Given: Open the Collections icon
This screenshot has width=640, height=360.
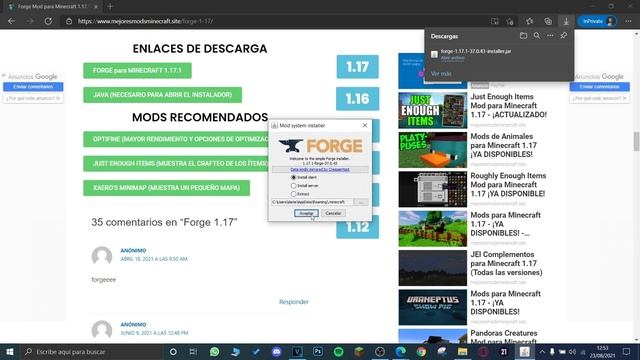Looking at the screenshot, I should tap(548, 21).
